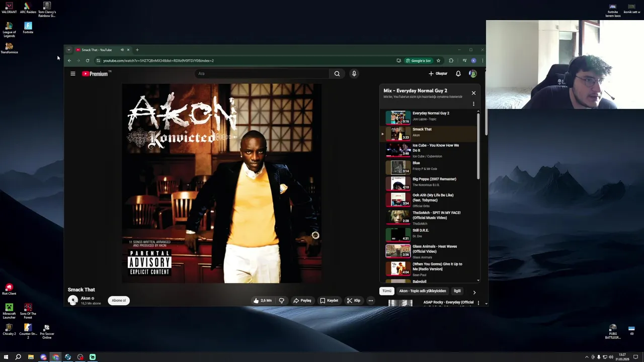Open more actions three-dot menu below video

point(371,301)
